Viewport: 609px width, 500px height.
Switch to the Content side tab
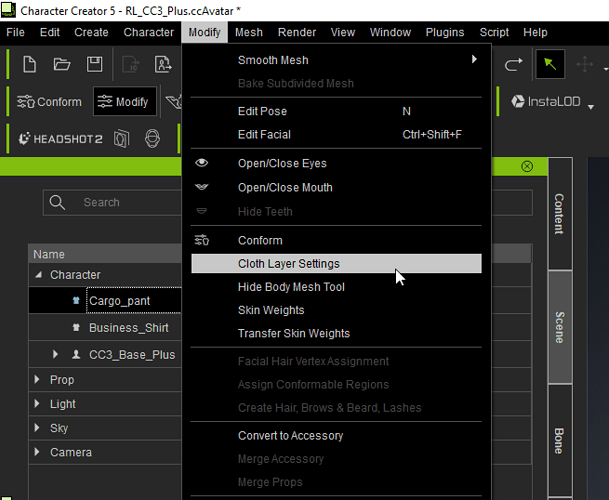click(x=559, y=214)
